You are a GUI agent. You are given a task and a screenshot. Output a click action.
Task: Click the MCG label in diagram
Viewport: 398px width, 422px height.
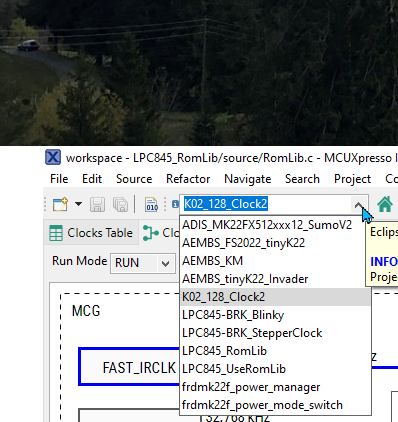86,311
